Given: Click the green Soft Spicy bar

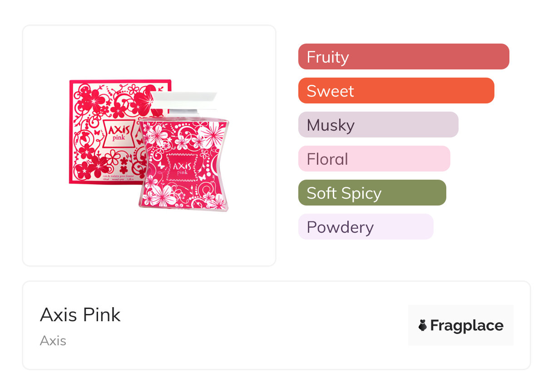Looking at the screenshot, I should click(372, 193).
